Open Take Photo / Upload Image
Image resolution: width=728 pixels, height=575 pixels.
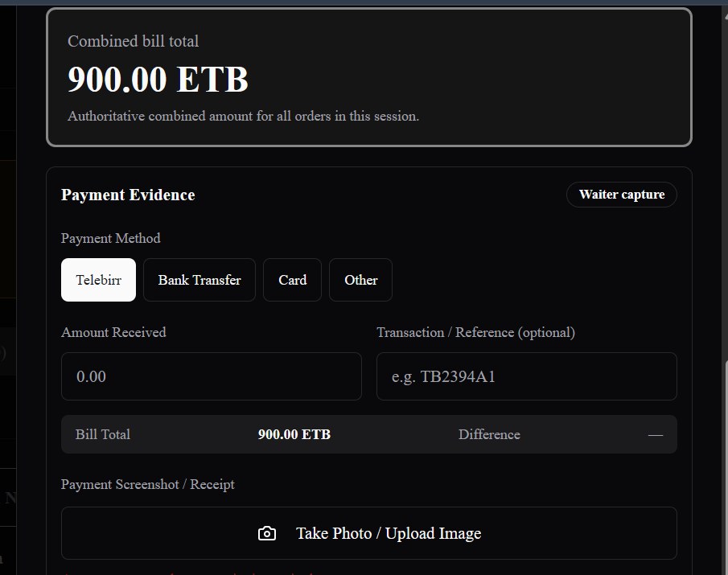[369, 533]
